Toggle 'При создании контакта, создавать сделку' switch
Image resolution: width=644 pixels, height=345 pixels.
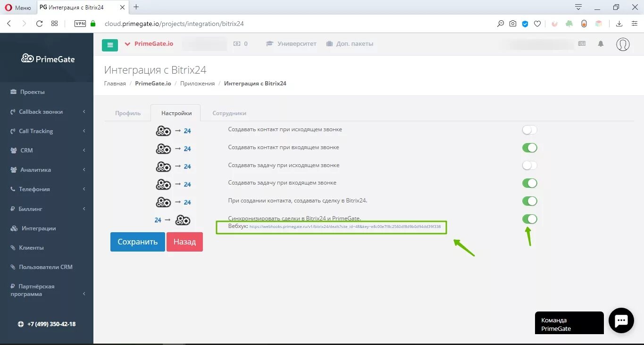[x=529, y=201]
